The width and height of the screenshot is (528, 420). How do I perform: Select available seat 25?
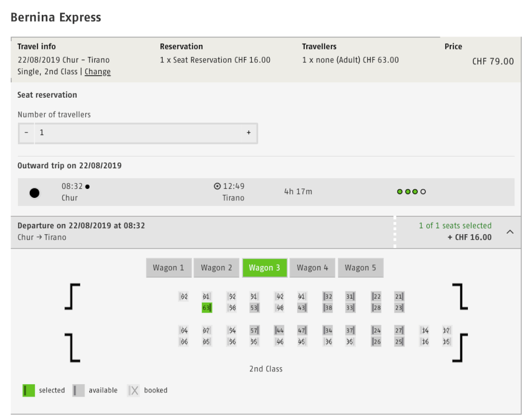pyautogui.click(x=399, y=341)
